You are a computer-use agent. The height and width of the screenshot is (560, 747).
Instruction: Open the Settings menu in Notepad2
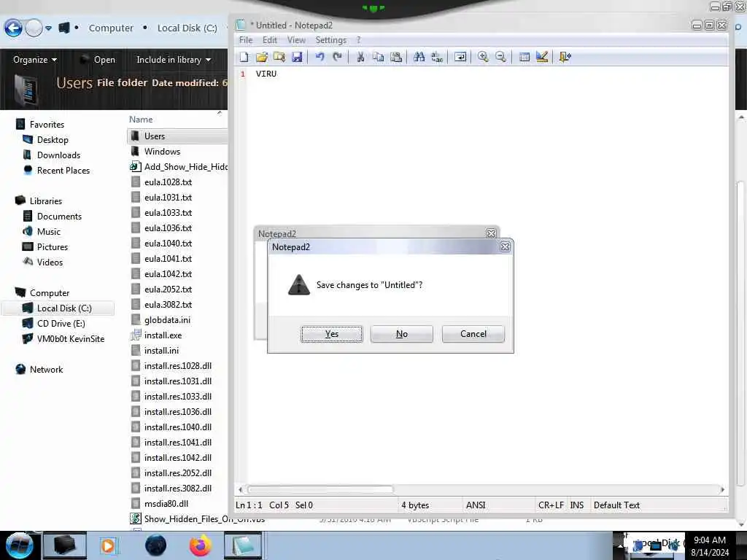point(330,40)
